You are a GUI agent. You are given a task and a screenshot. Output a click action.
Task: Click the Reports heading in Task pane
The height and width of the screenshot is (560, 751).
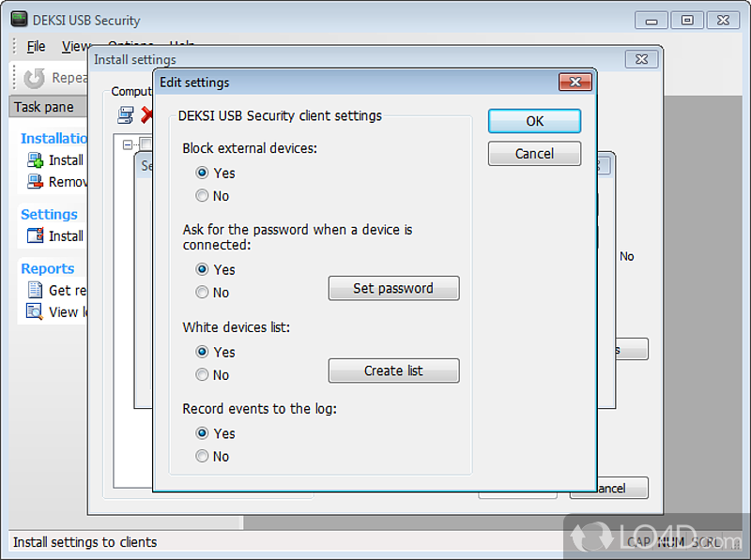(48, 269)
